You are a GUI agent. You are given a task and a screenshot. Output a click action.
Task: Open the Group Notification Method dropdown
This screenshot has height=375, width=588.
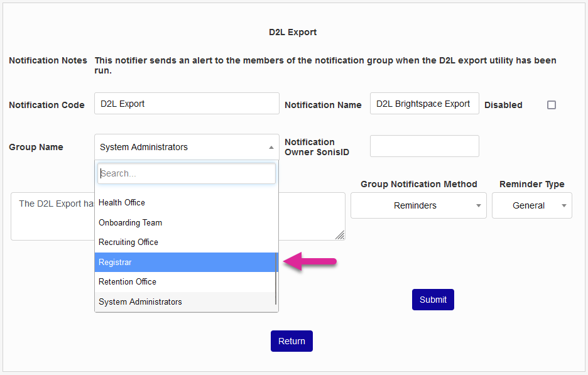[x=418, y=205]
